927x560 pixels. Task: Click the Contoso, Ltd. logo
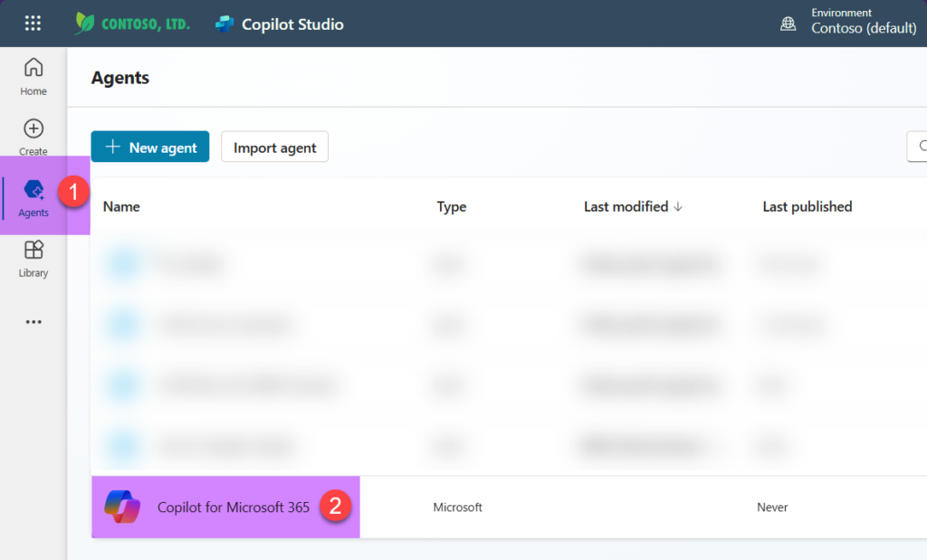click(x=132, y=24)
